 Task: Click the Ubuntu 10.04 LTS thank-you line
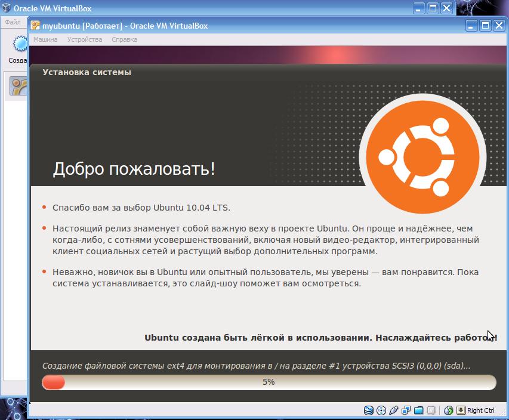141,208
